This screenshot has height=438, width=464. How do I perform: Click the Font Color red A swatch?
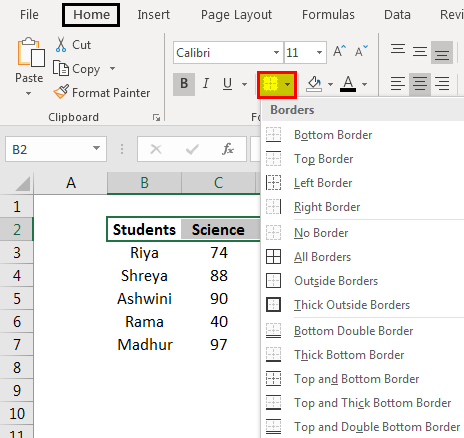point(348,84)
